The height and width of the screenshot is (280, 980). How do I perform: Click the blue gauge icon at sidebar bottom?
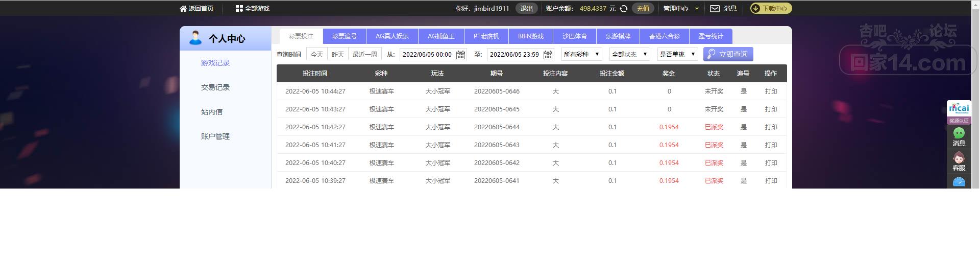click(x=959, y=182)
